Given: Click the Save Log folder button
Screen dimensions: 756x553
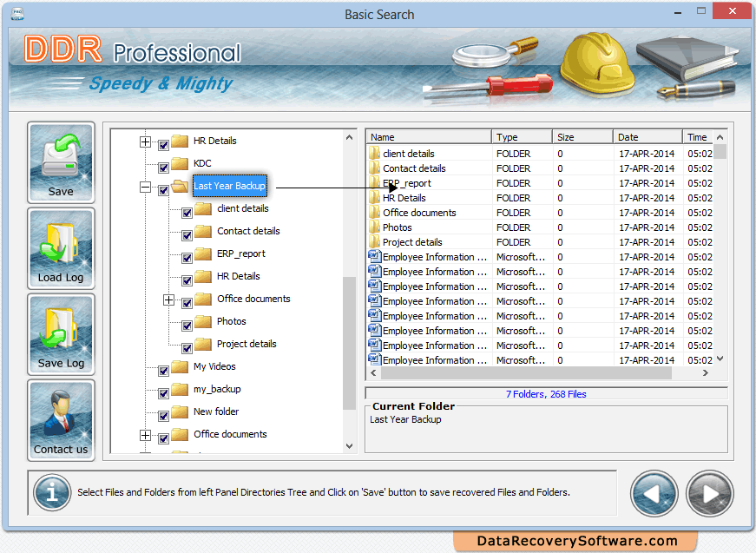Looking at the screenshot, I should 61,334.
